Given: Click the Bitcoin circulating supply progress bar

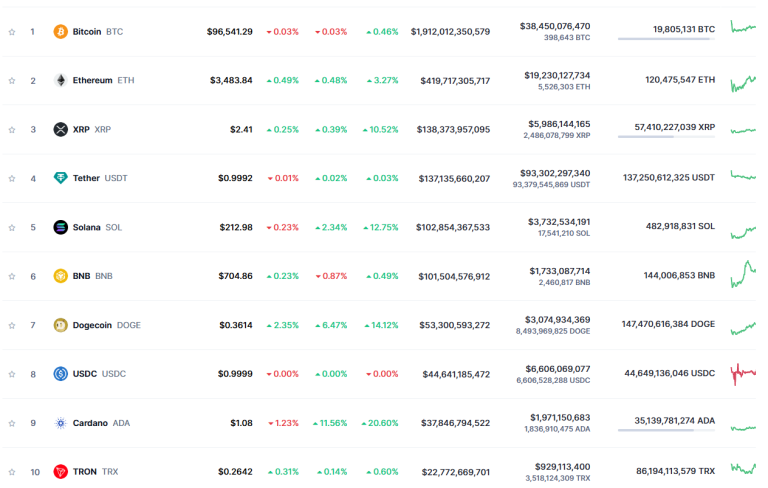Looking at the screenshot, I should (x=666, y=39).
